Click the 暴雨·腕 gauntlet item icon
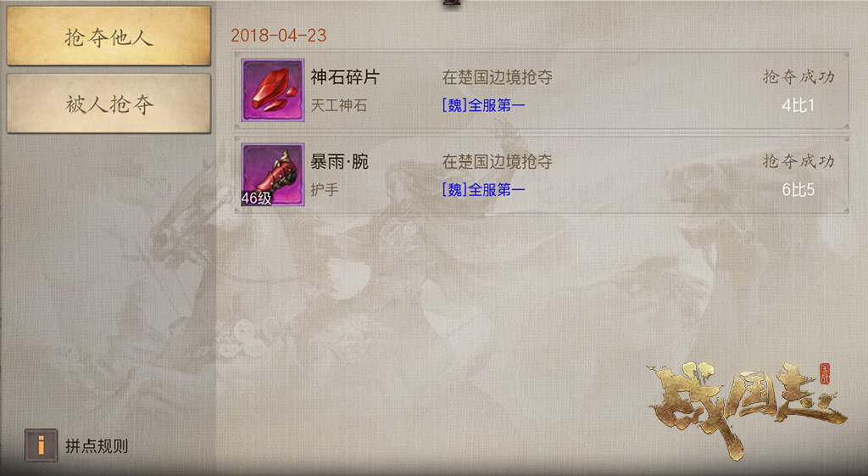The height and width of the screenshot is (476, 868). tap(272, 175)
